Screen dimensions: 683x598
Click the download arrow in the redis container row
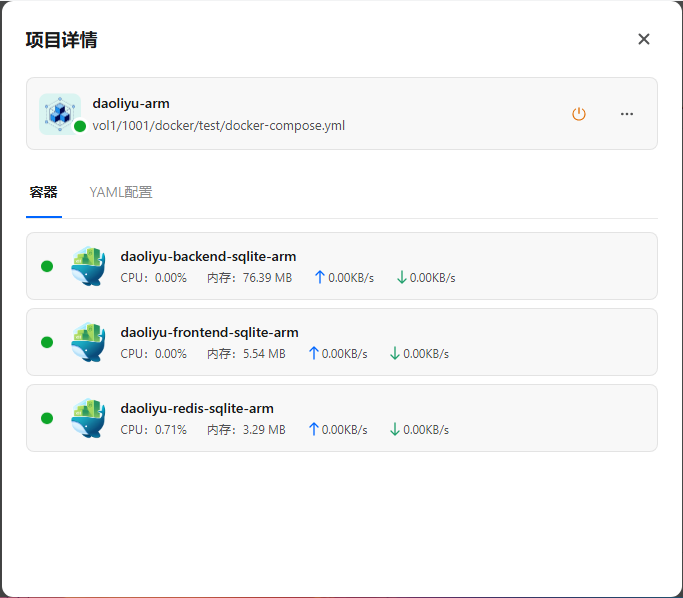395,429
